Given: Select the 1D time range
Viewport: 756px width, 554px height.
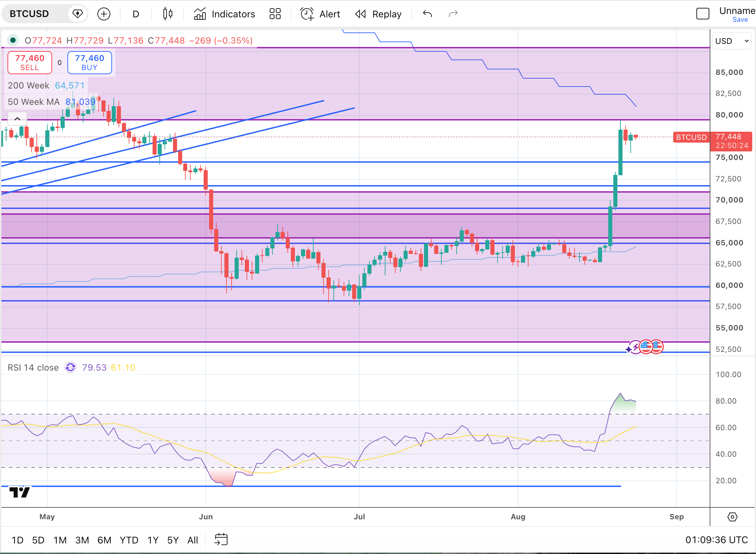Looking at the screenshot, I should click(x=17, y=540).
